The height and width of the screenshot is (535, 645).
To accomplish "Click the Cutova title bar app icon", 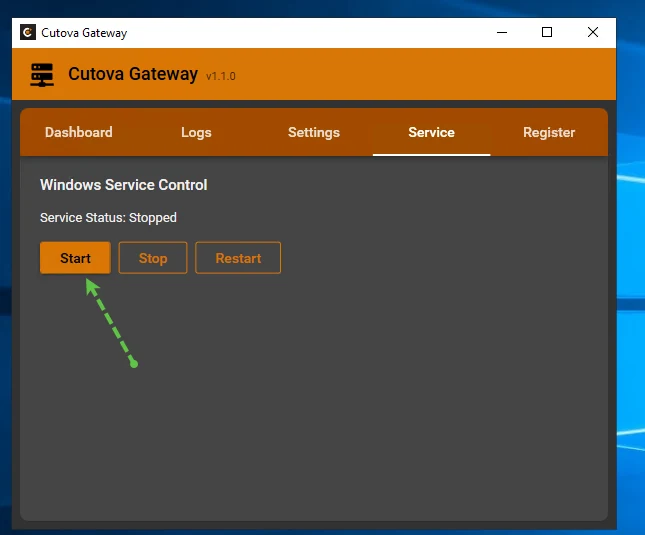I will point(28,32).
